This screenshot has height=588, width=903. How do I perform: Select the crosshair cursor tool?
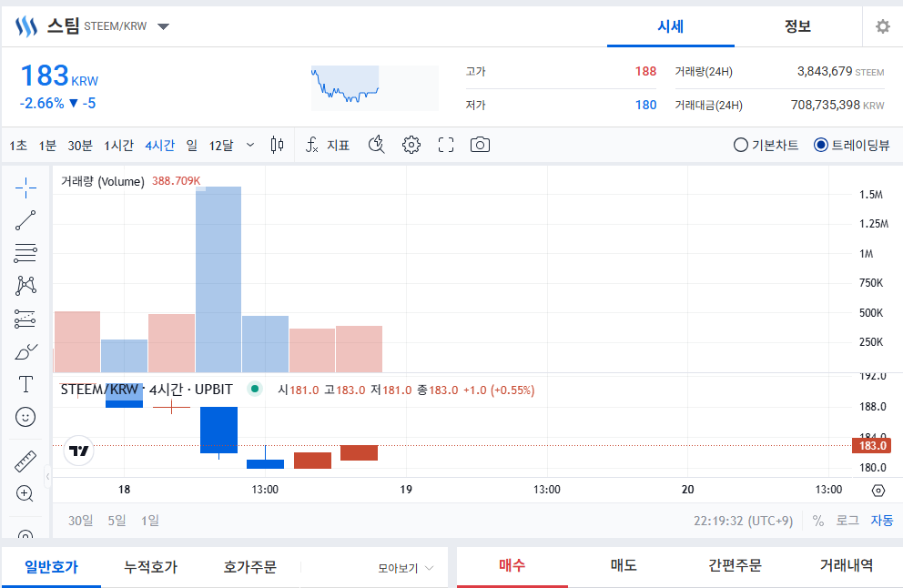[x=25, y=188]
